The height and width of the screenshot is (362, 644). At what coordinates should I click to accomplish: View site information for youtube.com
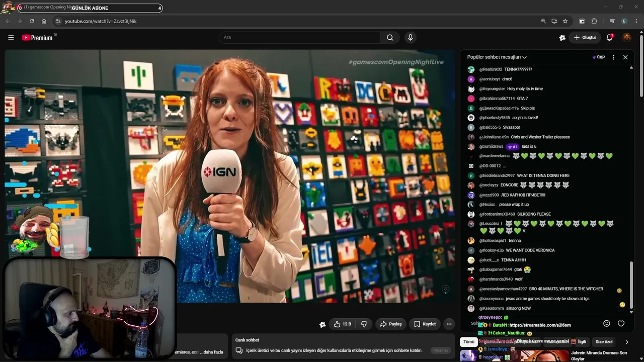[x=58, y=21]
